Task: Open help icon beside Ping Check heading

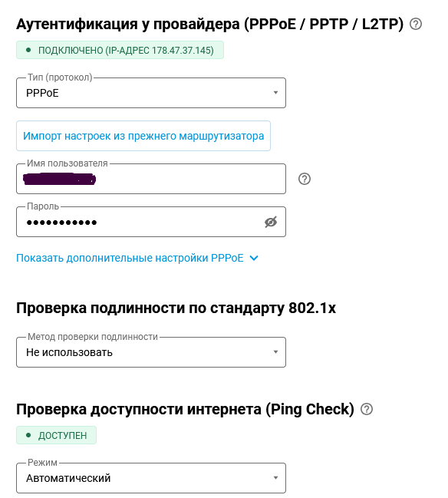Action: 367,409
